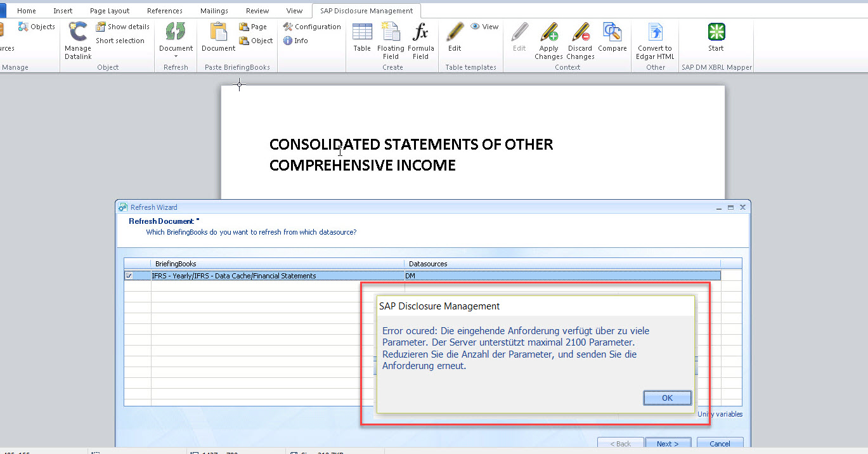Screen dimensions: 868x454
Task: Click Paste BriefingBooks Object
Action: pos(256,41)
